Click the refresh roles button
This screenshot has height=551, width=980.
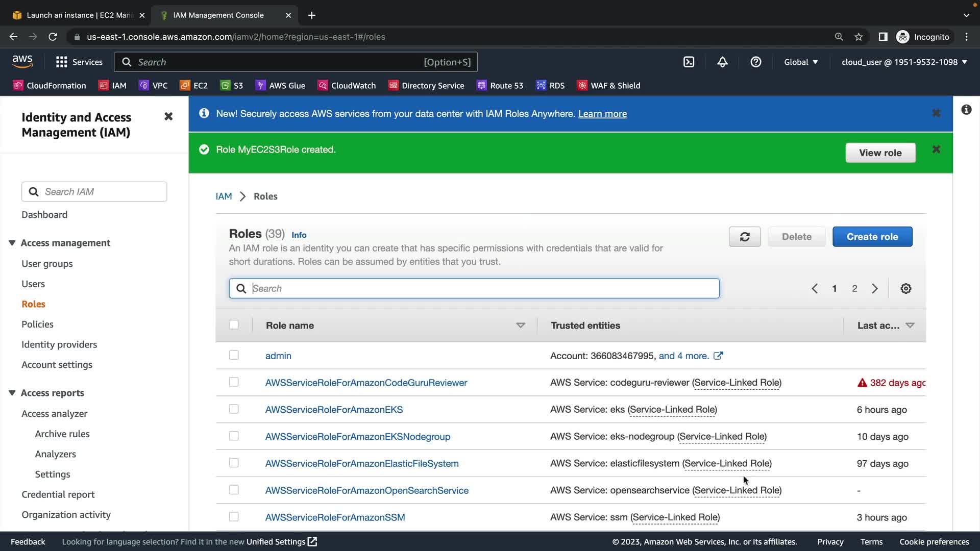pyautogui.click(x=744, y=237)
